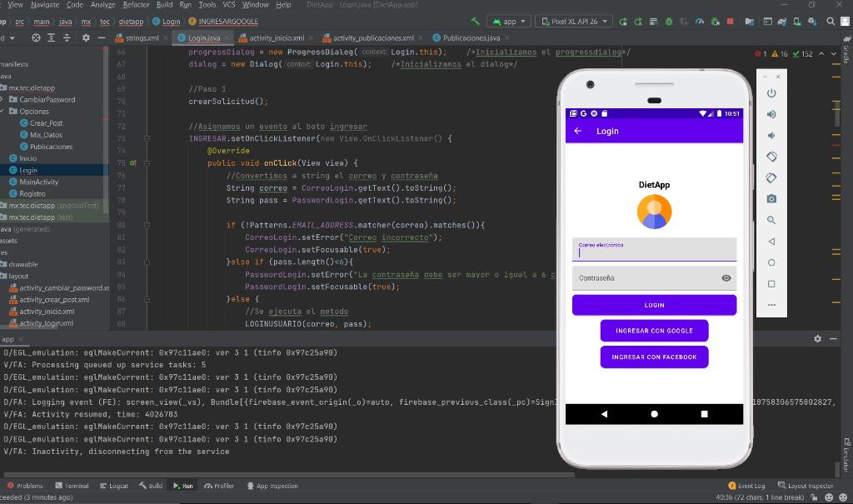Open the AVD Manager device icon
This screenshot has width=853, height=504.
(796, 22)
